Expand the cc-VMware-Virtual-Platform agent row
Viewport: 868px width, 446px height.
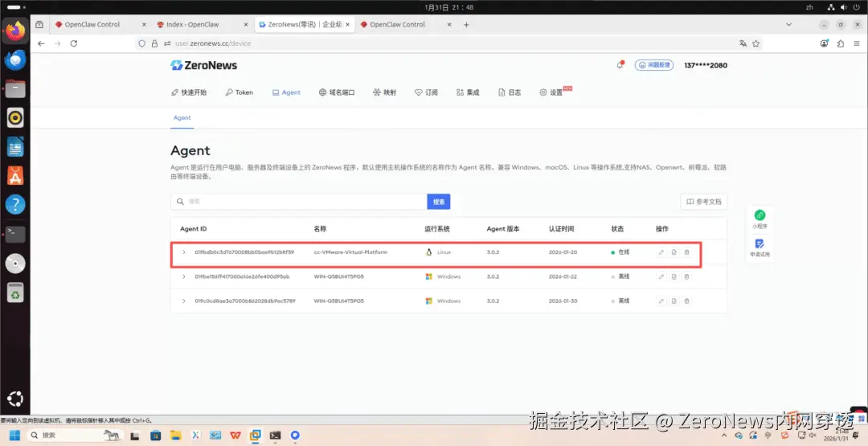click(184, 252)
